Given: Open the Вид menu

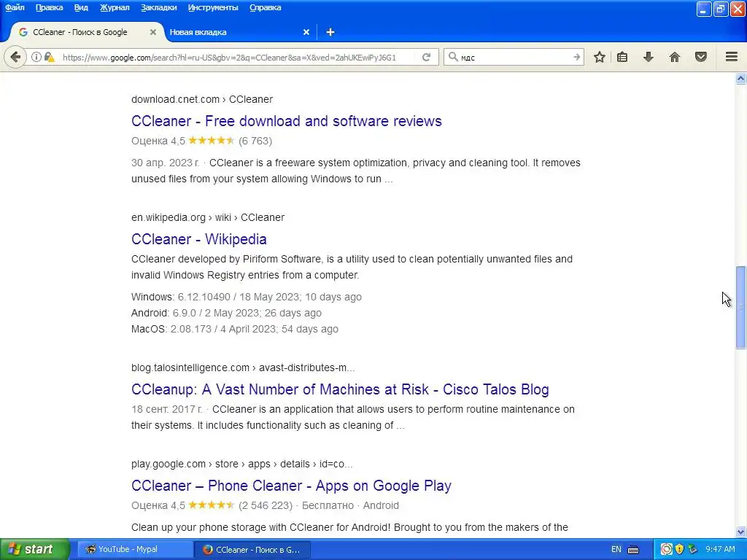Looking at the screenshot, I should 81,7.
